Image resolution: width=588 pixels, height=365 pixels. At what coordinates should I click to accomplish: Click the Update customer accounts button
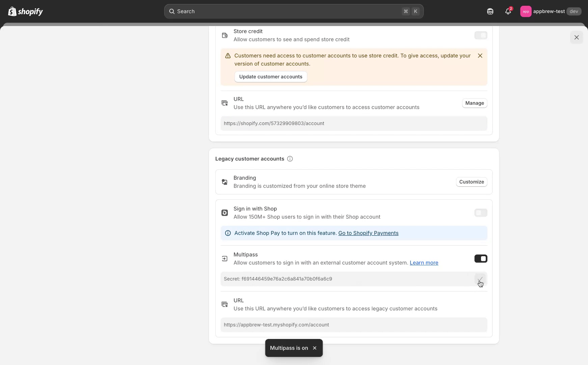(271, 77)
